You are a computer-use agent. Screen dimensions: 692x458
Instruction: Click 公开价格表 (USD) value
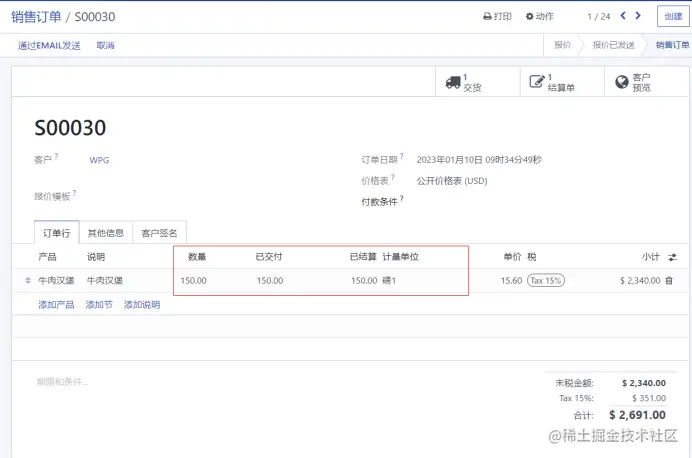pos(452,181)
